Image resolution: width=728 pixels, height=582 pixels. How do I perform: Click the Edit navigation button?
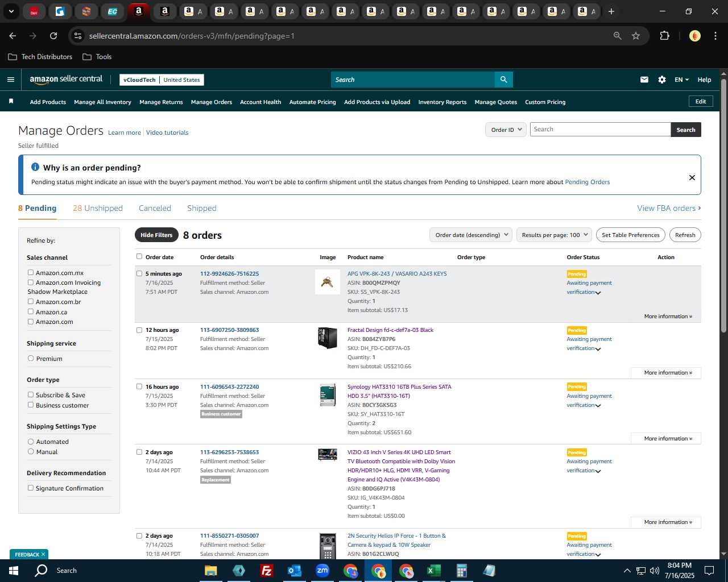[701, 101]
